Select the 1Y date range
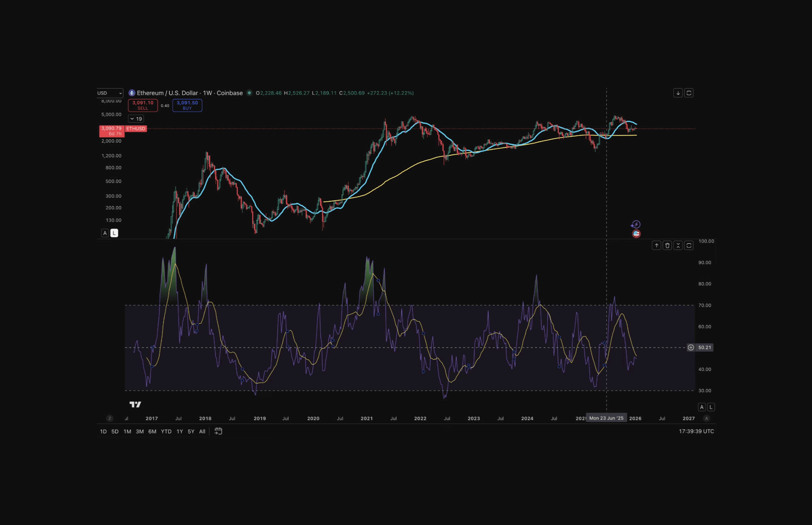This screenshot has height=525, width=812. (x=180, y=432)
